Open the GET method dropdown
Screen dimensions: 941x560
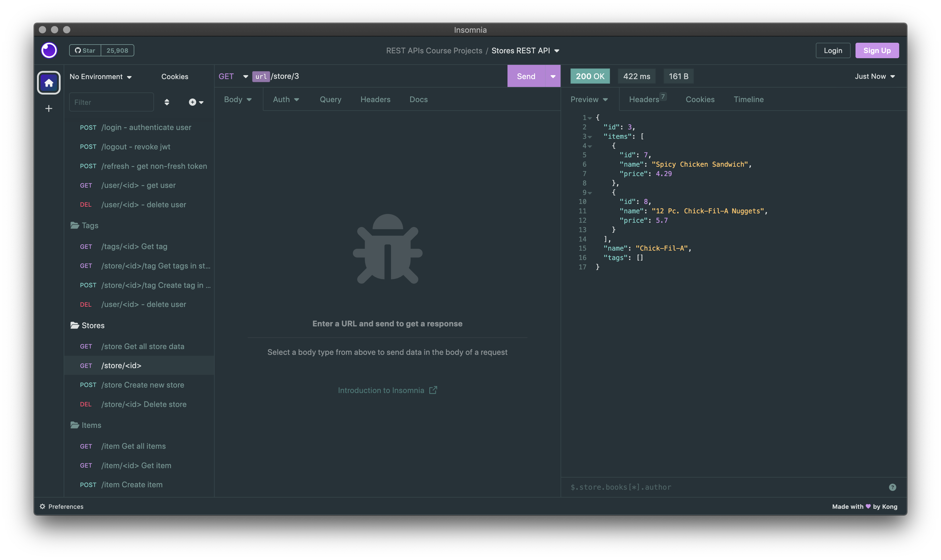(233, 76)
